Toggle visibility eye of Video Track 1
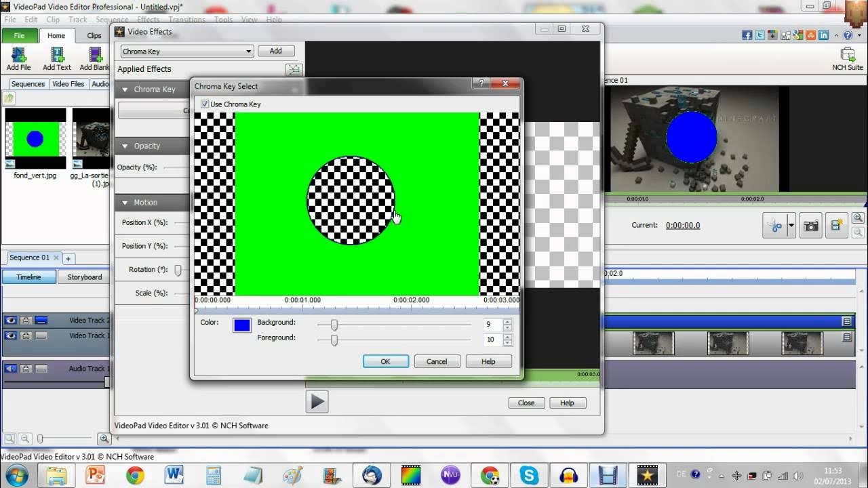The width and height of the screenshot is (868, 488). (11, 335)
